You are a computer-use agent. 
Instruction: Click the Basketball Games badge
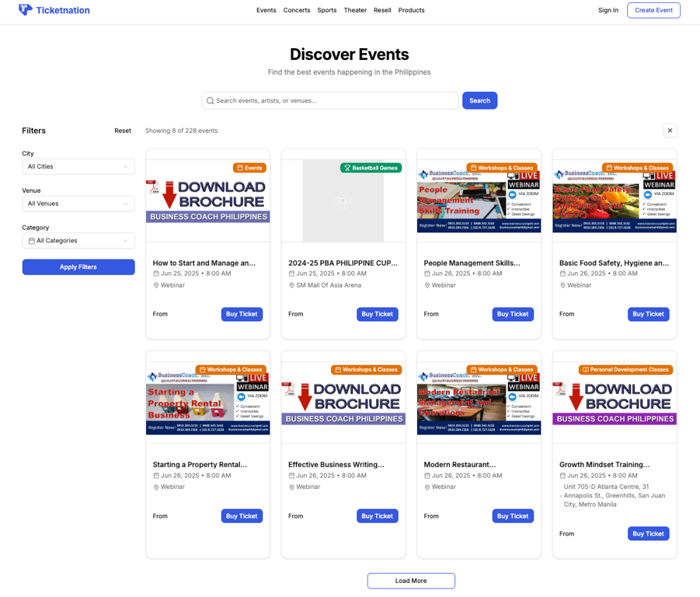[x=371, y=168]
